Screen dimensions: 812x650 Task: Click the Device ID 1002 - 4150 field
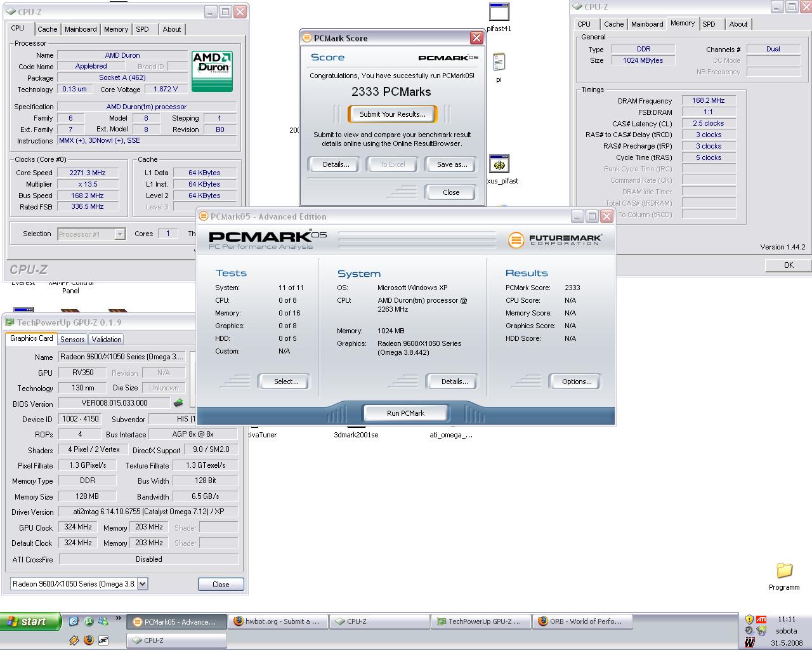point(80,419)
